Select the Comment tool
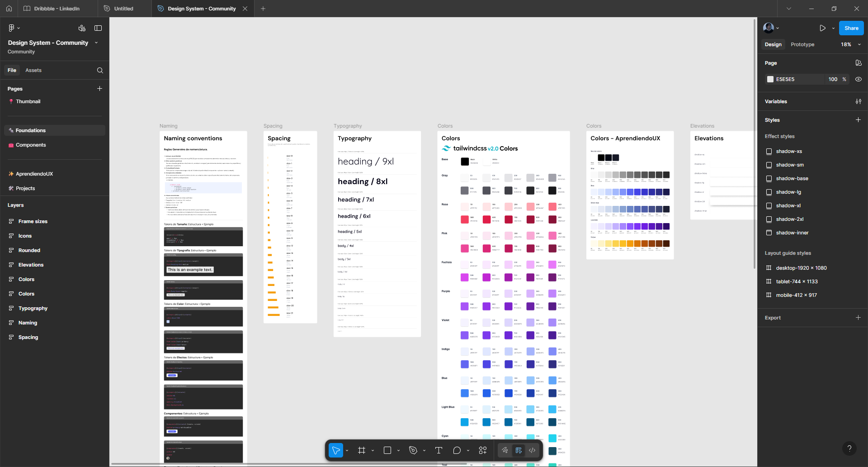Screen dimensions: 868x467 tap(457, 450)
